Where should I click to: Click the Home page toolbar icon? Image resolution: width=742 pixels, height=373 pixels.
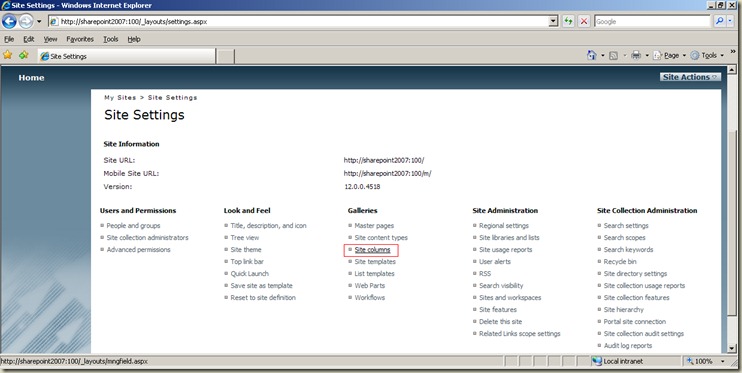592,55
